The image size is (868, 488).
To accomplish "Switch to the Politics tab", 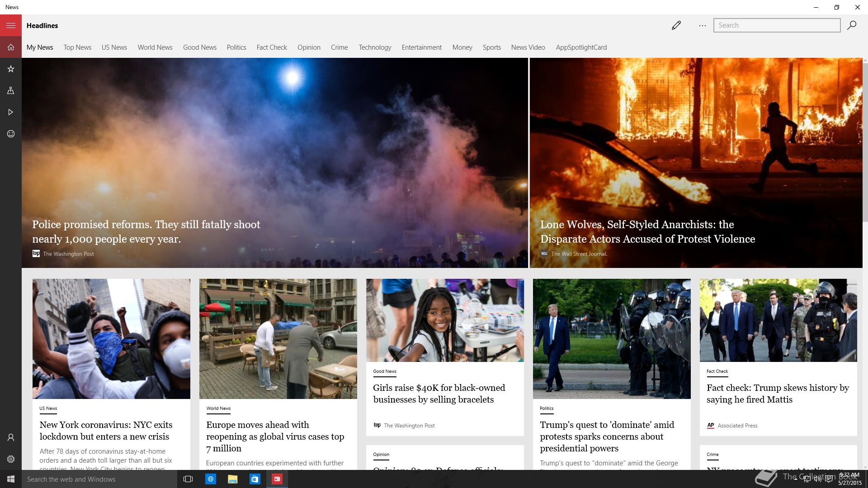I will pos(236,47).
